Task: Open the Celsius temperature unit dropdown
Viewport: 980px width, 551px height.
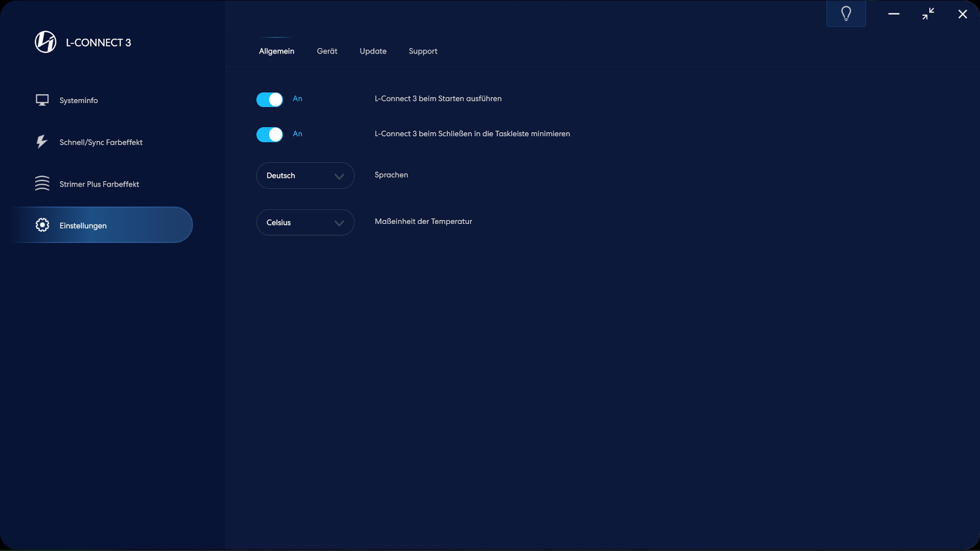Action: click(305, 222)
